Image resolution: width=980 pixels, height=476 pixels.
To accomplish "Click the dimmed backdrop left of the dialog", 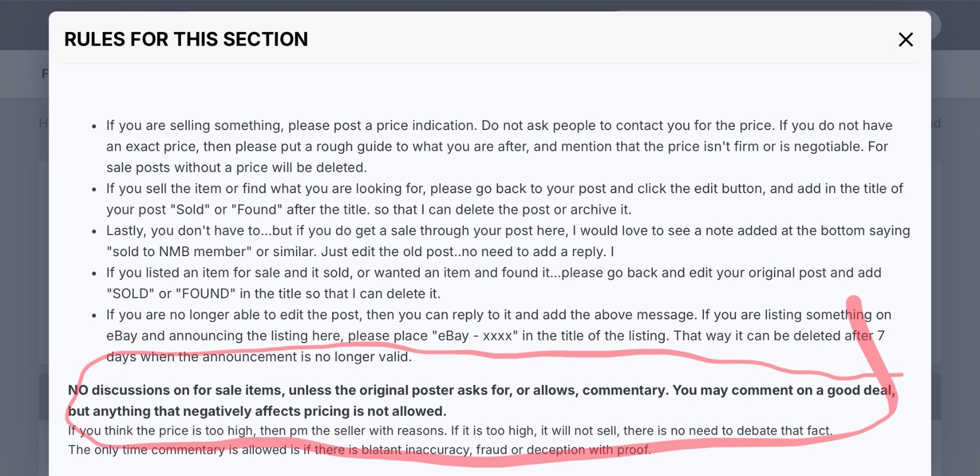I will 24,272.
